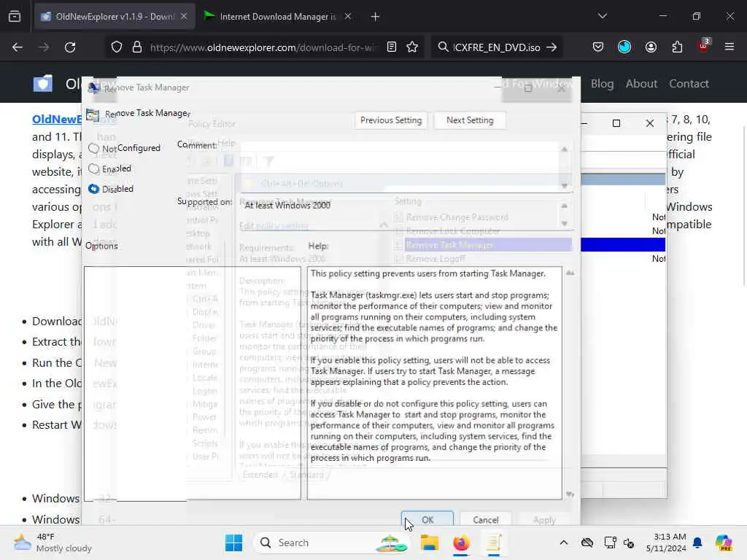Viewport: 747px width, 560px height.
Task: Open Firefox from the taskbar
Action: 461,542
